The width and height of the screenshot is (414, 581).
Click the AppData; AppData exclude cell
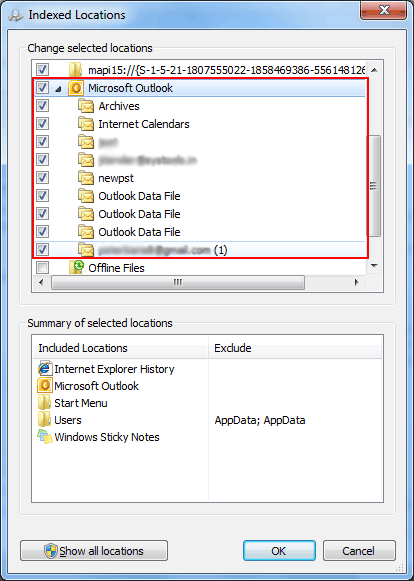click(x=260, y=420)
